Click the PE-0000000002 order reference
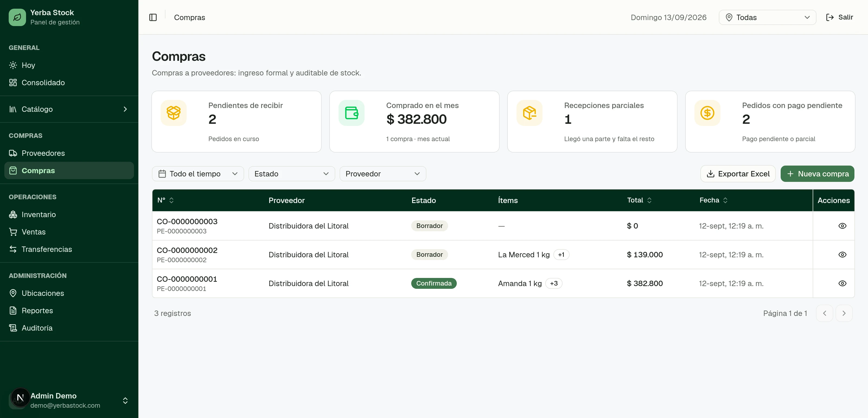This screenshot has height=418, width=868. (x=181, y=260)
